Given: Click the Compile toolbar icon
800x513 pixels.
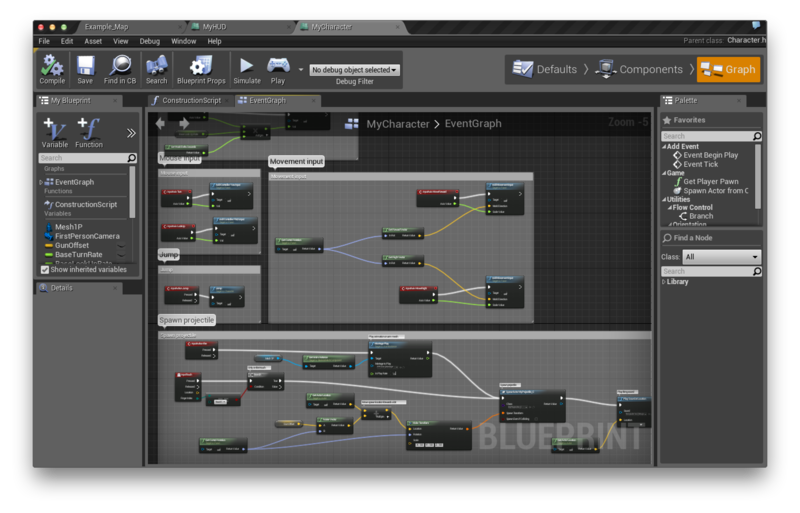Looking at the screenshot, I should click(52, 69).
